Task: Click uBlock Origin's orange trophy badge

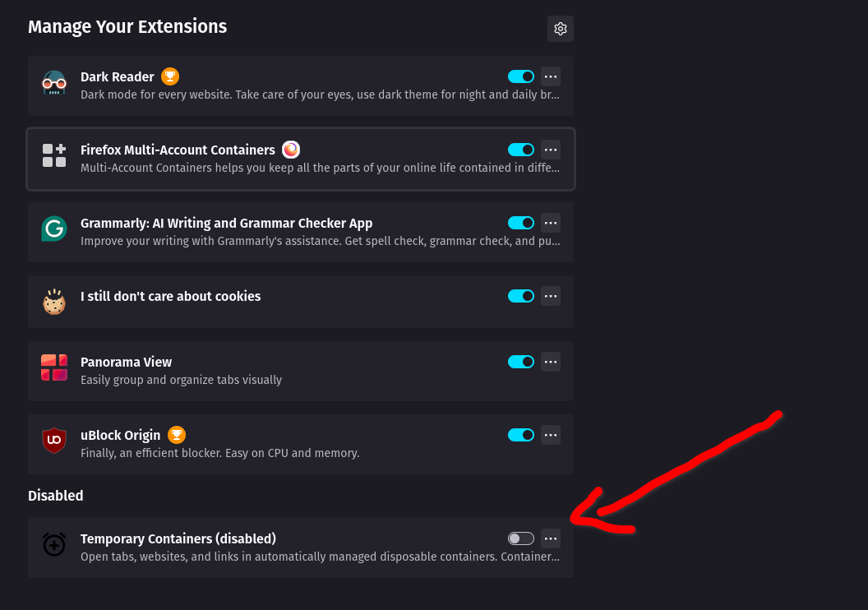Action: (177, 435)
